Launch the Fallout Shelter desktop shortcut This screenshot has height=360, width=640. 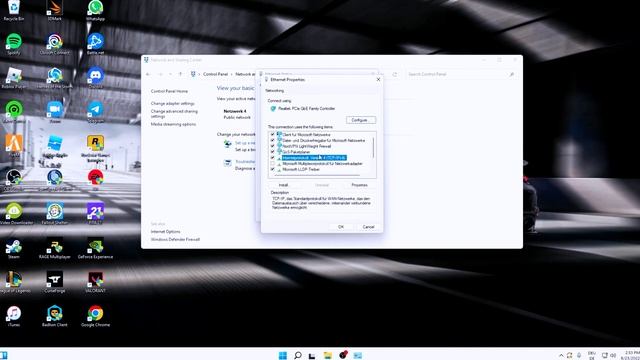54,213
